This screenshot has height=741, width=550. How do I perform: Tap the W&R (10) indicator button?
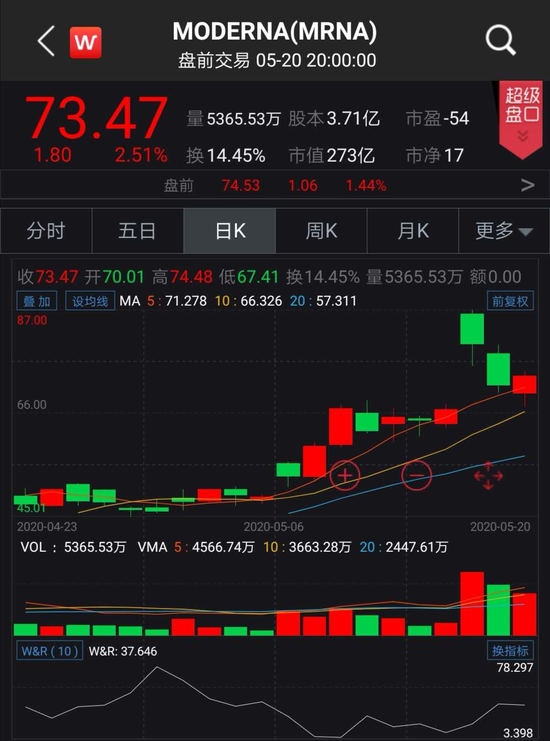[50, 651]
